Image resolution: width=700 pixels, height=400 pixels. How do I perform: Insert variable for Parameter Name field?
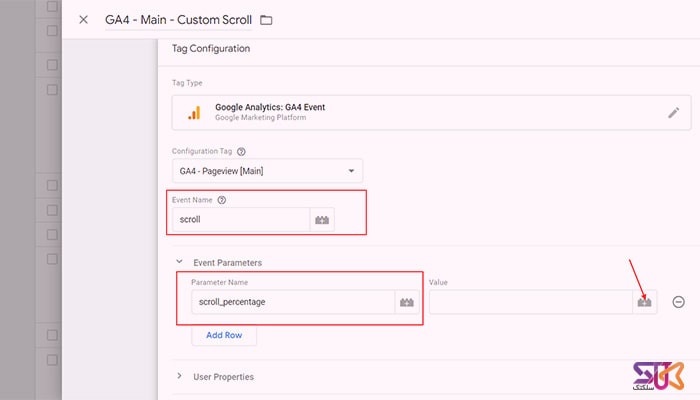407,302
